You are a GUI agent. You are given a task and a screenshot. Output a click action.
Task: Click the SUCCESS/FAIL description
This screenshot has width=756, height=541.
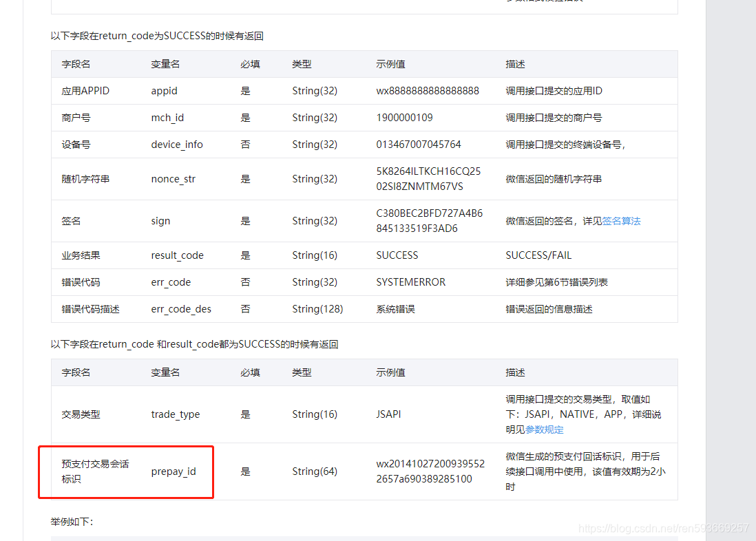538,255
